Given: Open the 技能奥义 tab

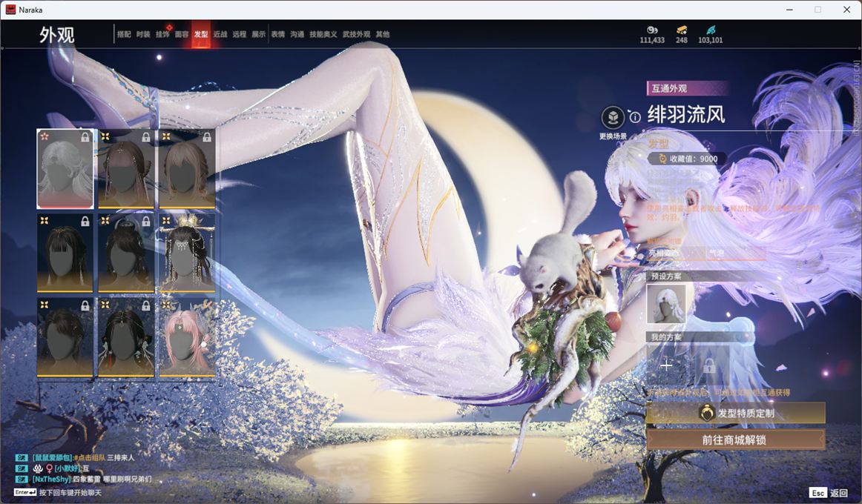Looking at the screenshot, I should (323, 34).
